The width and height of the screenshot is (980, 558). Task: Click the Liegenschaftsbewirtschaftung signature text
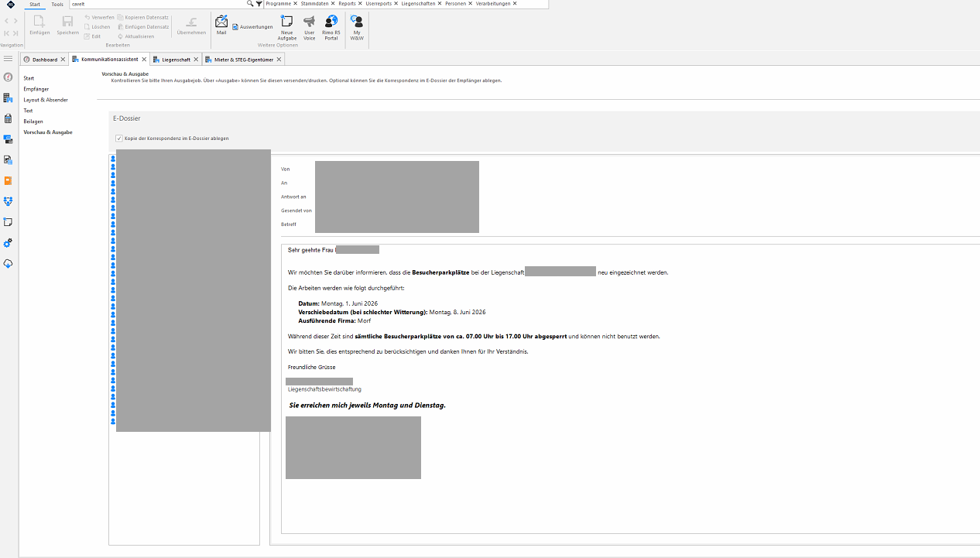[324, 389]
